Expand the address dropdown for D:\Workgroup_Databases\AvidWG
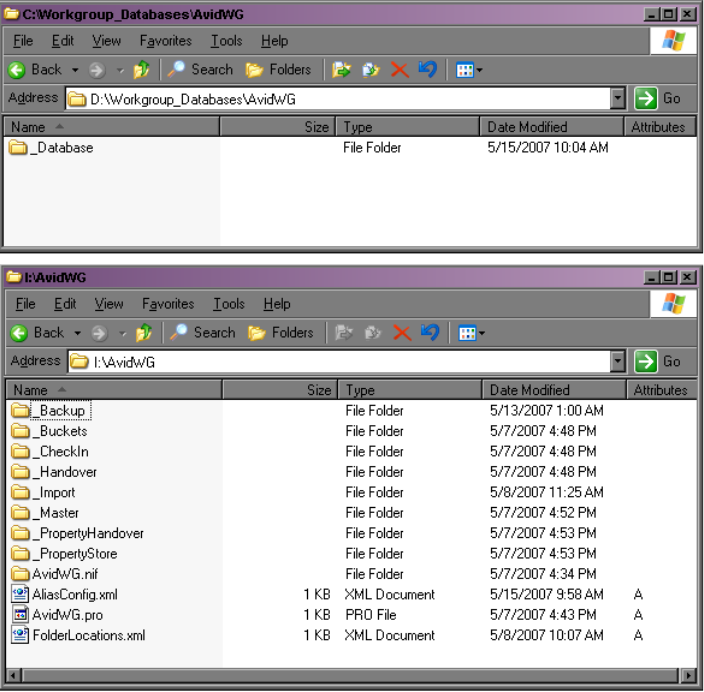The height and width of the screenshot is (692, 704). [x=618, y=98]
